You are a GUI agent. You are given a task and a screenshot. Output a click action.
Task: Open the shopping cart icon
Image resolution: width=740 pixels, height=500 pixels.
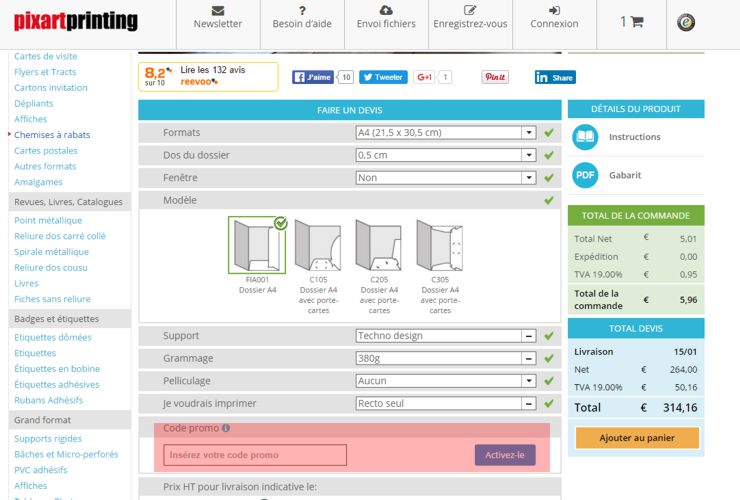click(637, 21)
